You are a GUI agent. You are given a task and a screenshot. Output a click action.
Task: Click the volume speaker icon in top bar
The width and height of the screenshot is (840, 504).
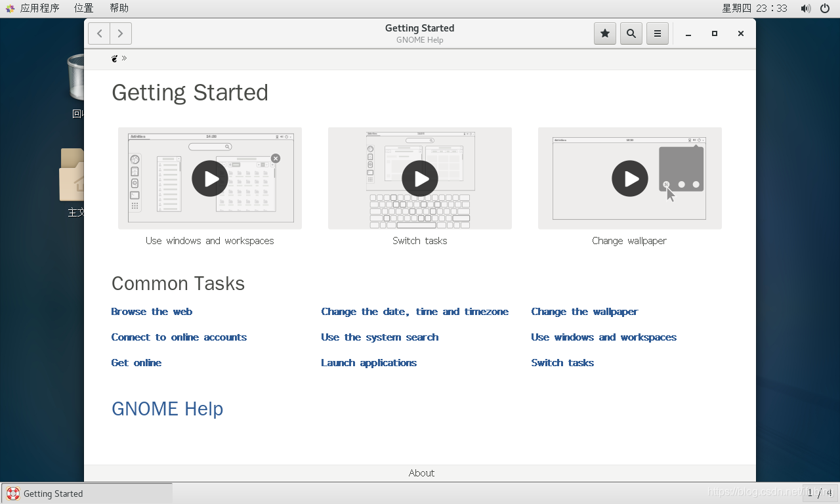(806, 9)
